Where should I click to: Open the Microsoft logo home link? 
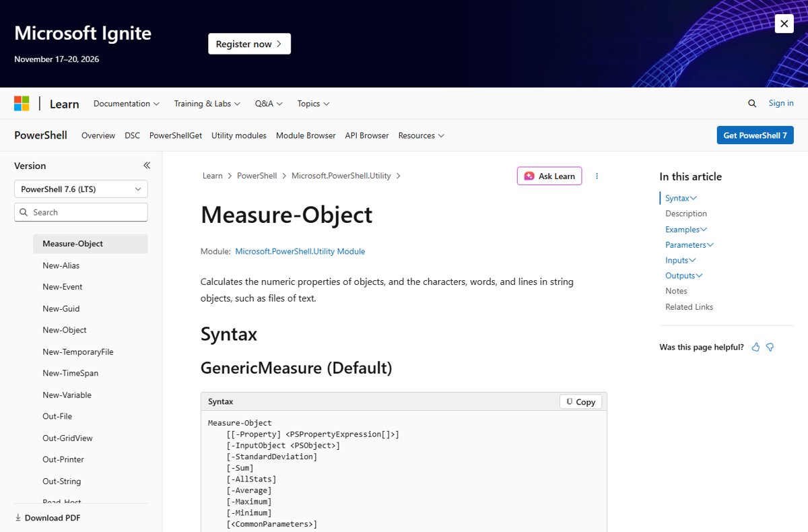click(x=22, y=103)
